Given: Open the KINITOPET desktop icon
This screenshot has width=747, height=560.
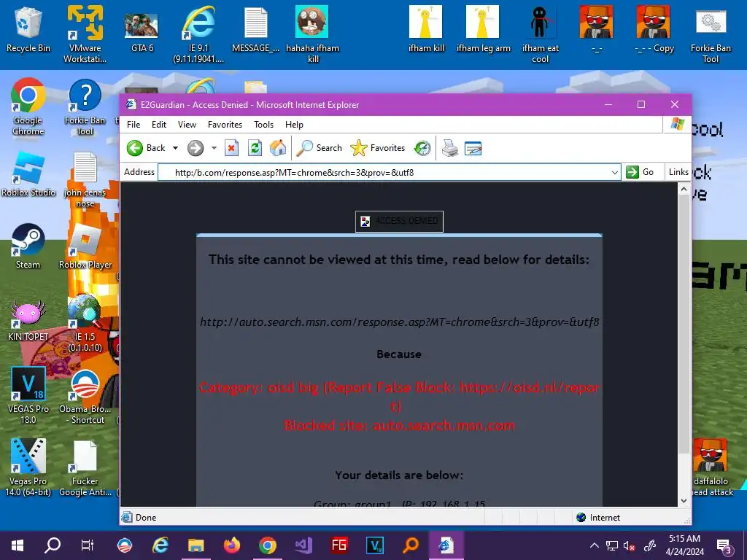Looking at the screenshot, I should click(x=28, y=319).
